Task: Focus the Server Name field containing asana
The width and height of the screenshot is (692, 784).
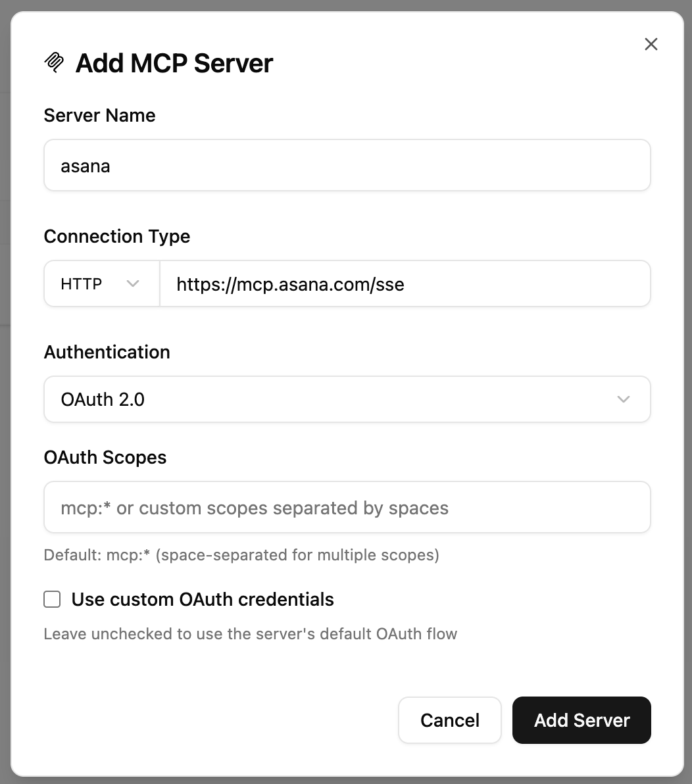Action: click(x=347, y=165)
